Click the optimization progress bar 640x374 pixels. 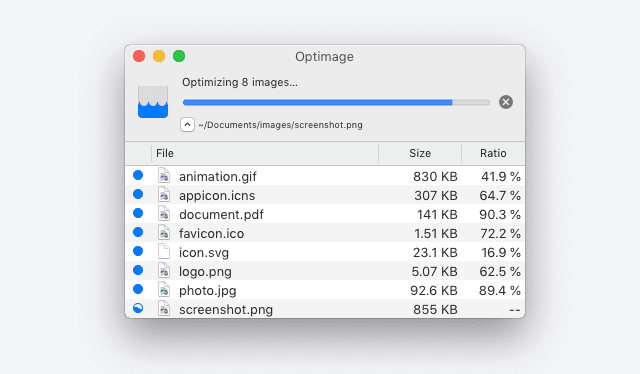(x=336, y=102)
